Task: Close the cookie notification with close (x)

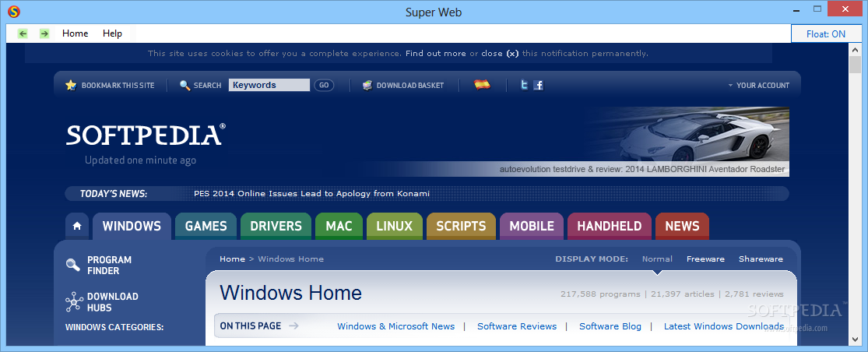Action: coord(500,54)
